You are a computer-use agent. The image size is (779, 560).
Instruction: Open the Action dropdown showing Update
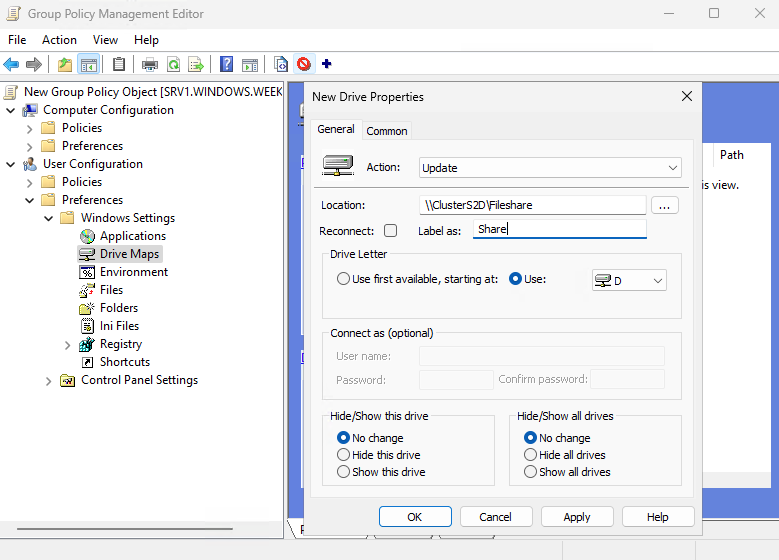coord(550,168)
